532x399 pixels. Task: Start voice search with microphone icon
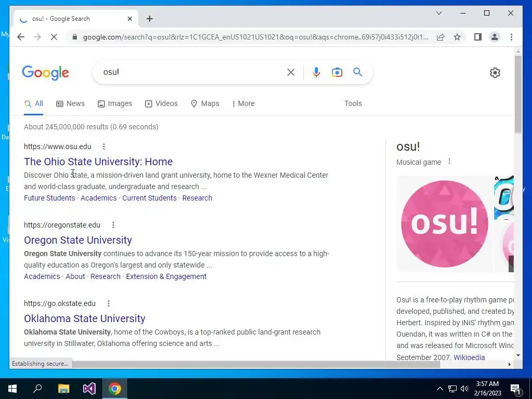316,72
